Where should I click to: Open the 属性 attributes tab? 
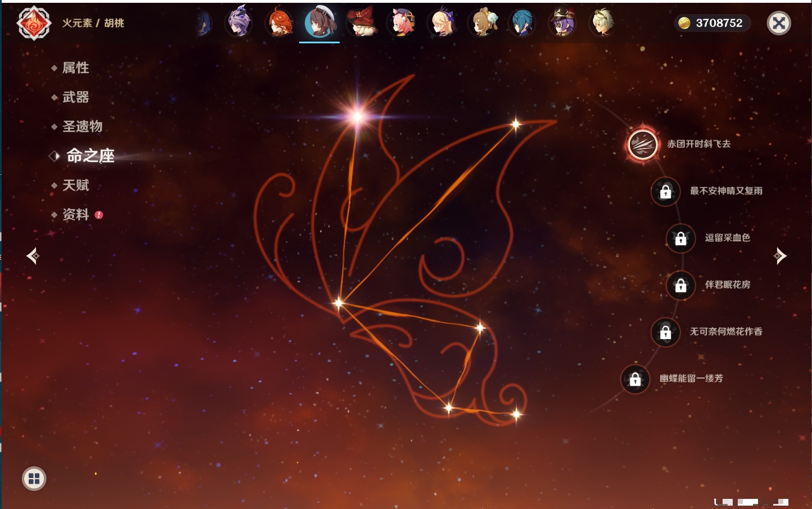coord(76,68)
